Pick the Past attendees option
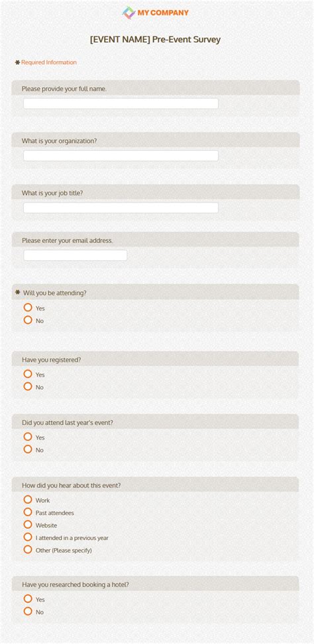The width and height of the screenshot is (314, 644). click(x=28, y=512)
